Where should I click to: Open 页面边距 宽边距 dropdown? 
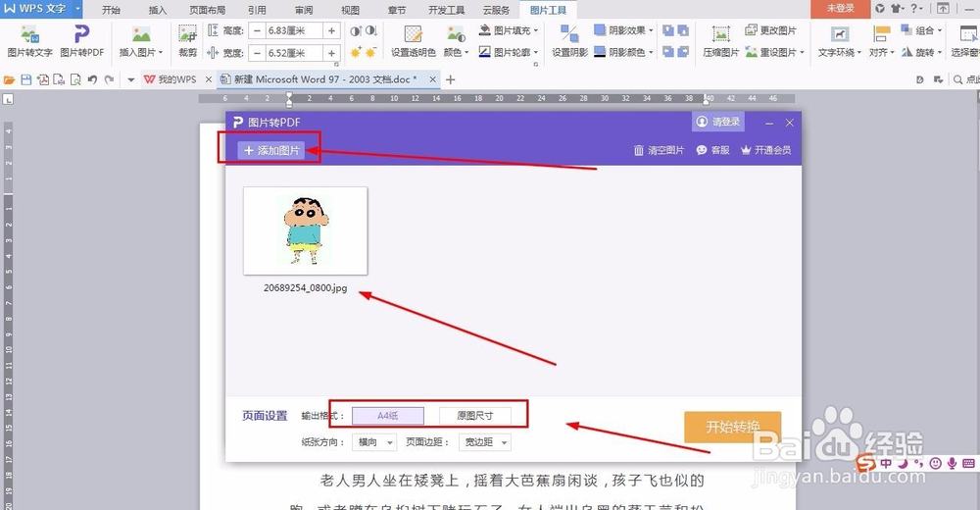485,441
